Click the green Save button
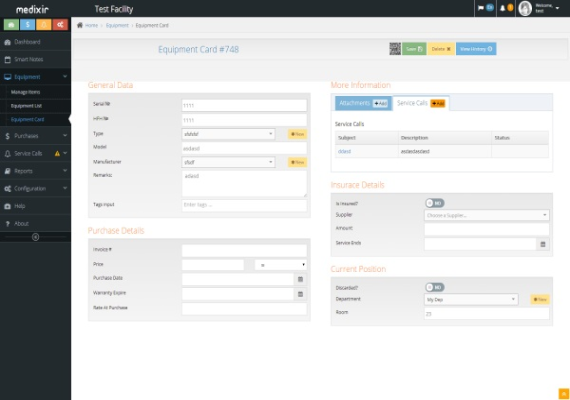The width and height of the screenshot is (570, 400). click(x=414, y=49)
